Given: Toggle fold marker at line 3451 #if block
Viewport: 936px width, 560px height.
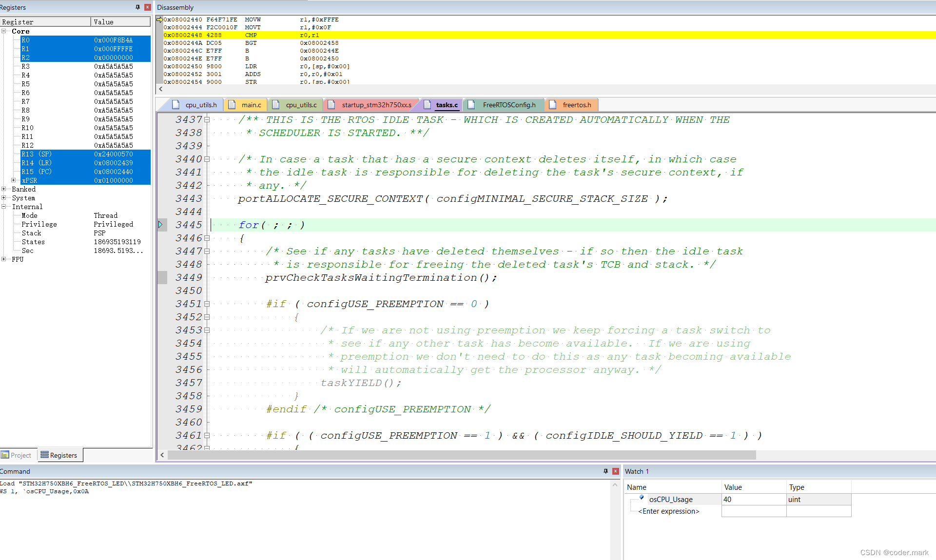Looking at the screenshot, I should coord(207,304).
